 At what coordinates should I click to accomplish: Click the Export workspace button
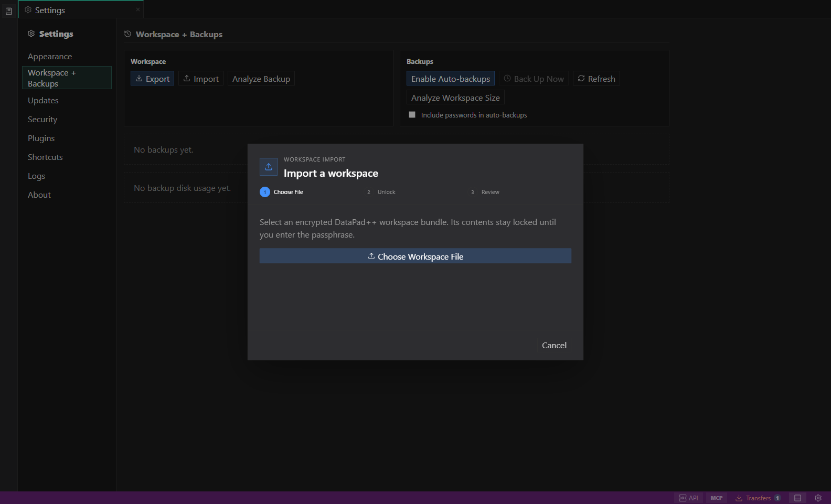coord(152,79)
